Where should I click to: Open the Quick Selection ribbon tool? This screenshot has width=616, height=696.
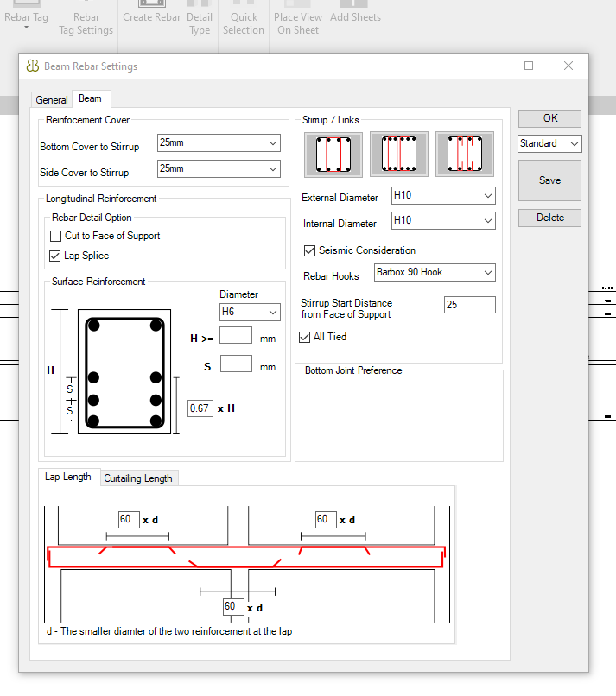point(244,23)
